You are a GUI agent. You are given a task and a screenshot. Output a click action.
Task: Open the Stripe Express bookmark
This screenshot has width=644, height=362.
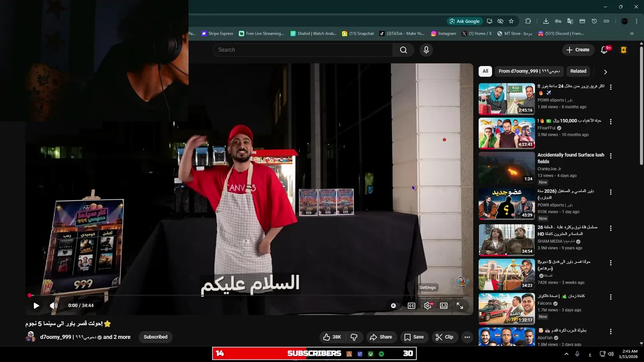click(217, 34)
